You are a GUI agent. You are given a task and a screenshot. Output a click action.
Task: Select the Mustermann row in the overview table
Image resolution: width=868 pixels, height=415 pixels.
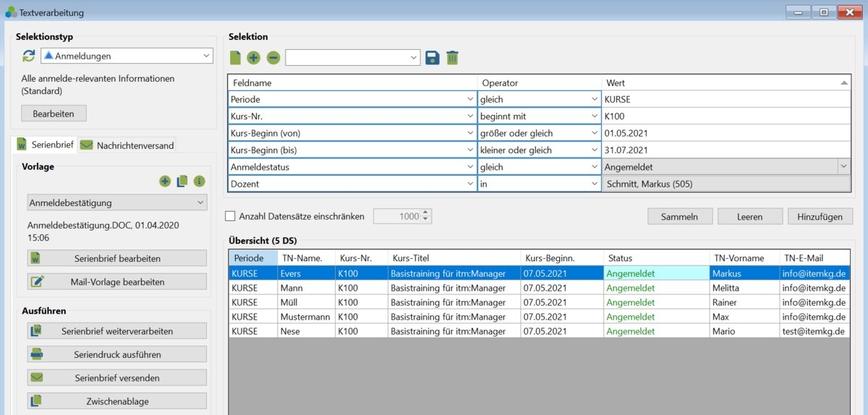click(x=304, y=317)
